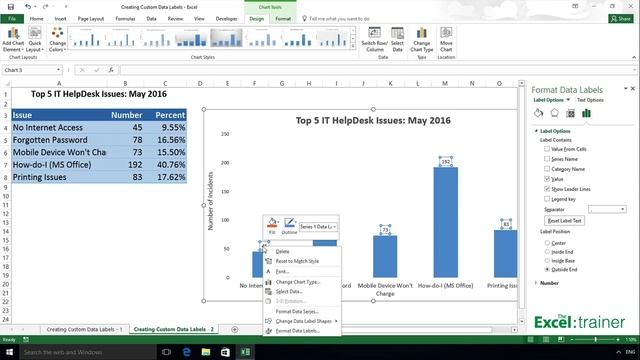This screenshot has height=360, width=640.
Task: Switch to Text Options in the pane
Action: click(x=590, y=100)
